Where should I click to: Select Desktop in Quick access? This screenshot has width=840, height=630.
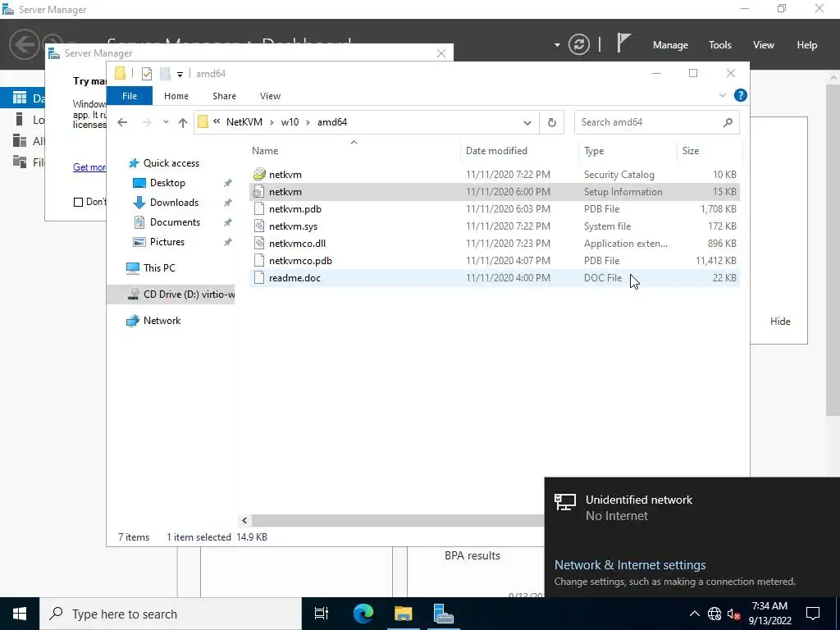[x=167, y=183]
